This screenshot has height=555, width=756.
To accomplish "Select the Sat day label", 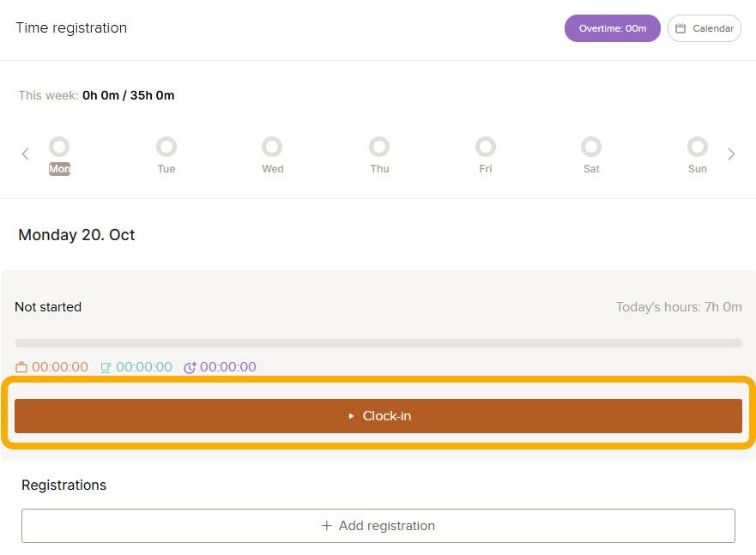I will click(x=591, y=169).
